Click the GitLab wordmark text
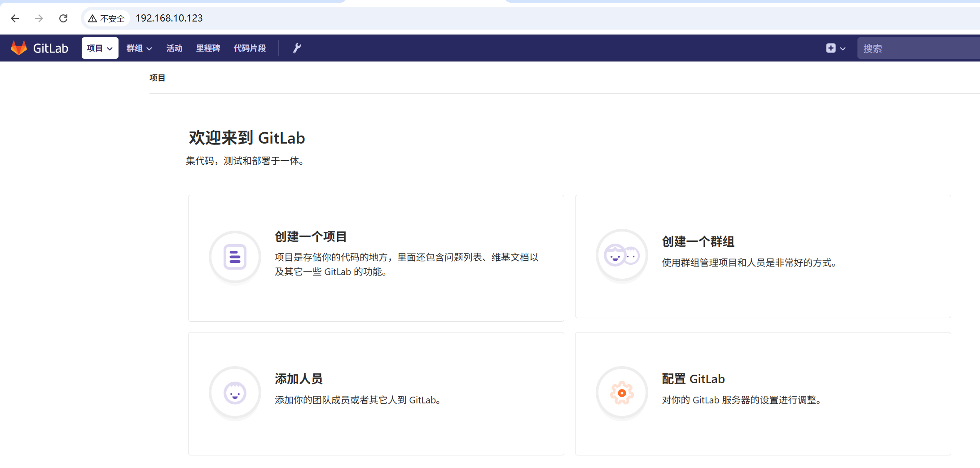 pyautogui.click(x=51, y=48)
